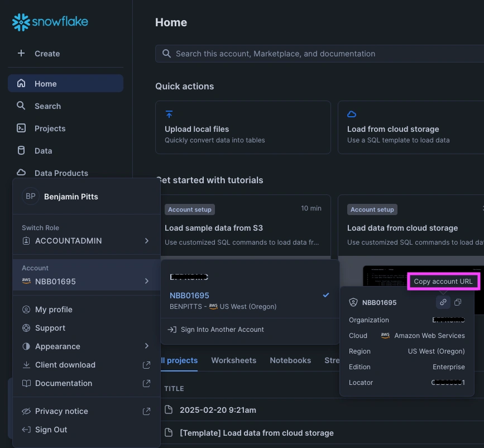
Task: Click external link icon beside Client download
Action: point(146,365)
